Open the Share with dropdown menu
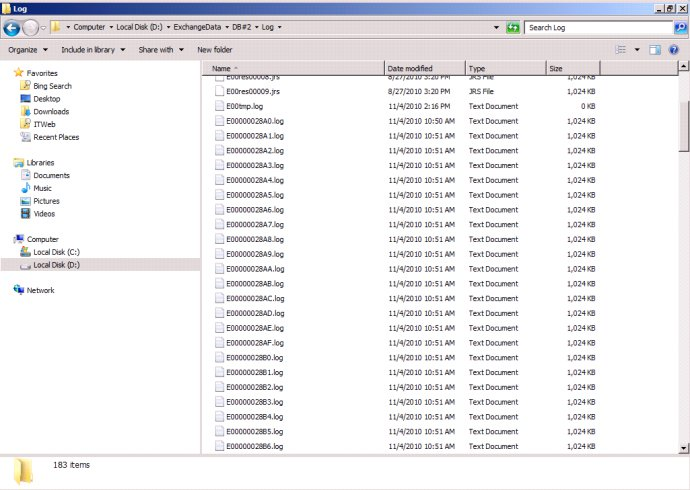The width and height of the screenshot is (690, 490). pyautogui.click(x=159, y=49)
